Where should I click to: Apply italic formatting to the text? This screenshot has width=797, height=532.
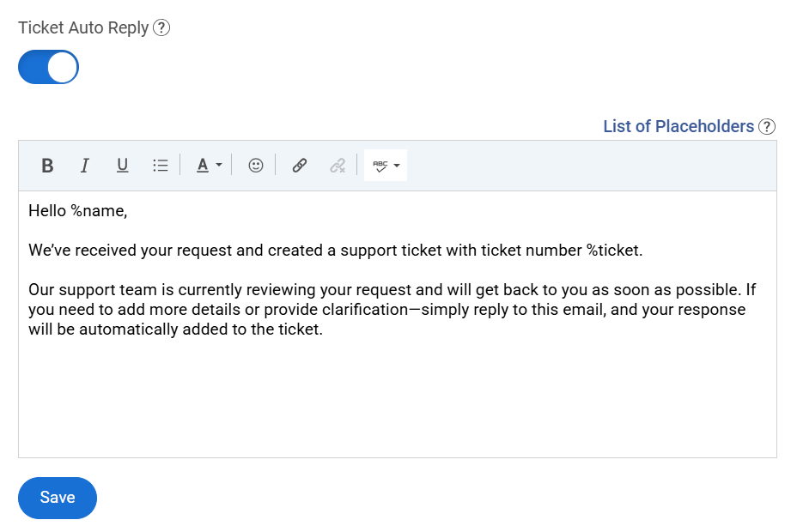(84, 165)
